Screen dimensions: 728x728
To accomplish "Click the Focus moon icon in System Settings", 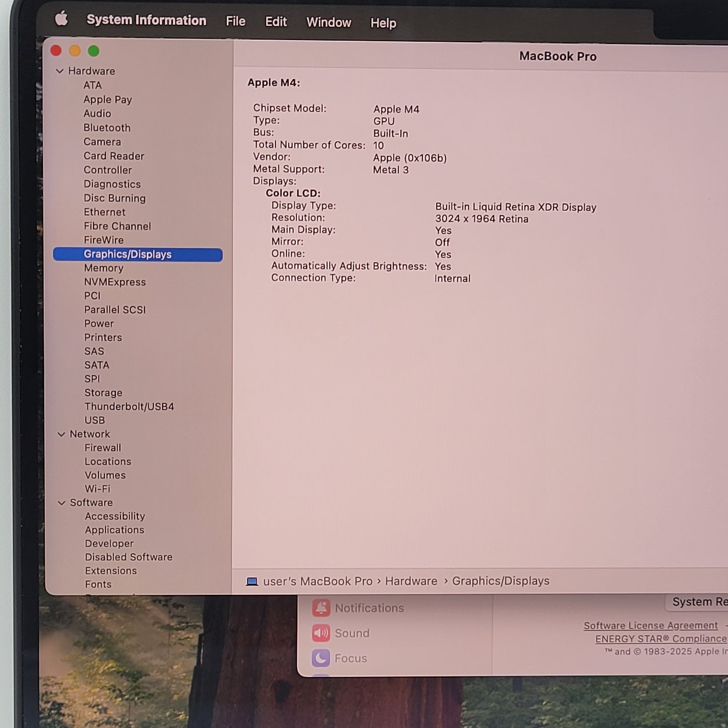I will tap(321, 658).
